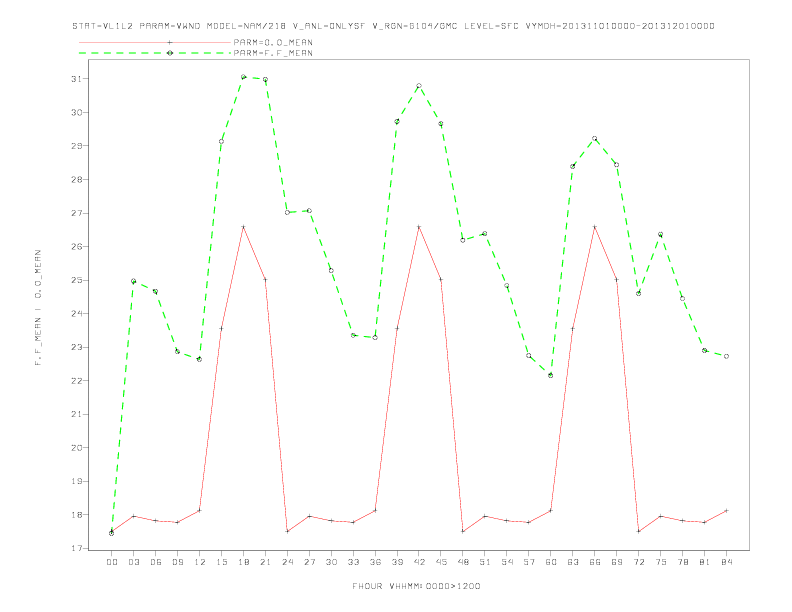The width and height of the screenshot is (792, 612).
Task: Select red O.O_MEAN peak point at hour 66
Action: coord(595,227)
